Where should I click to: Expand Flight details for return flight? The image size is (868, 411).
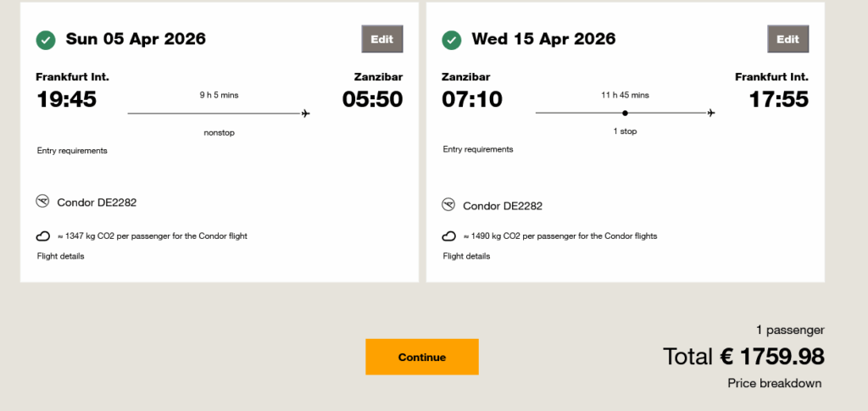466,256
